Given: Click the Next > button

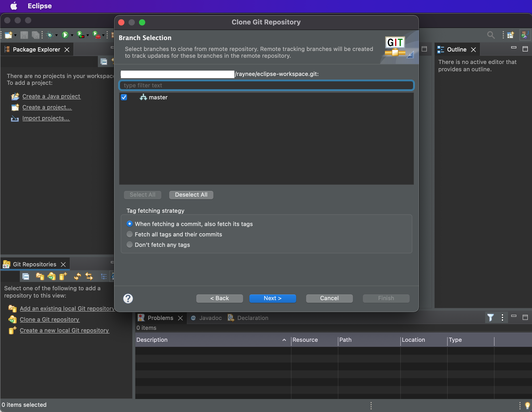Looking at the screenshot, I should 273,298.
